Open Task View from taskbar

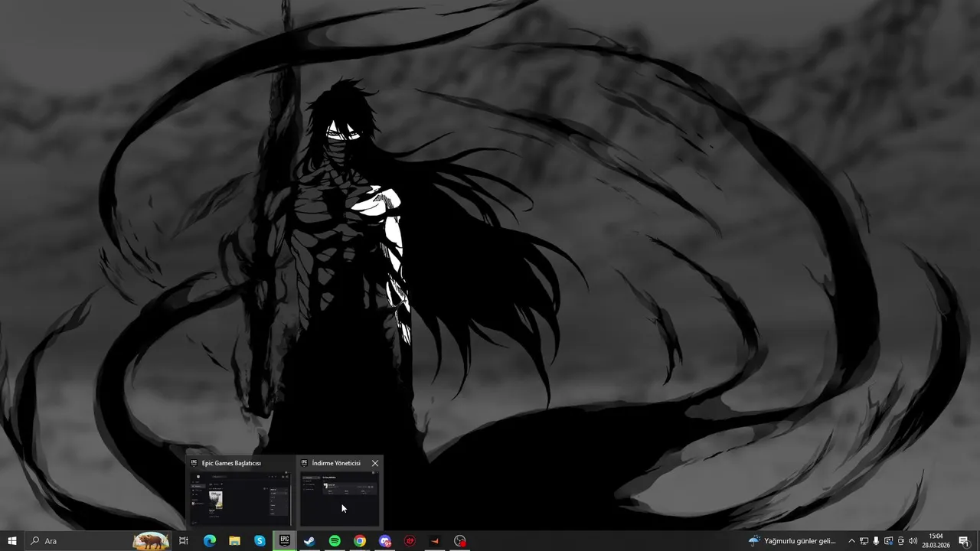click(x=184, y=541)
